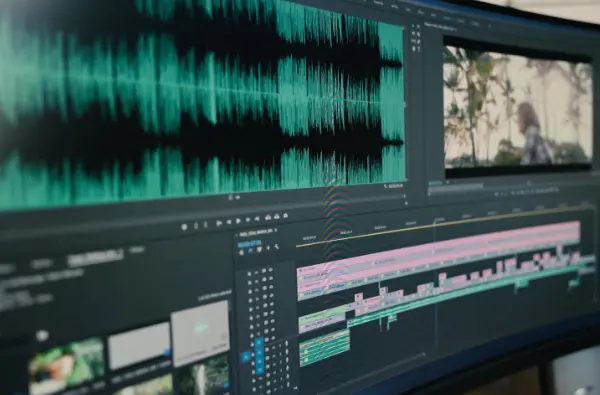Jump to Out point in Source monitor
The image size is (600, 395).
tap(257, 219)
